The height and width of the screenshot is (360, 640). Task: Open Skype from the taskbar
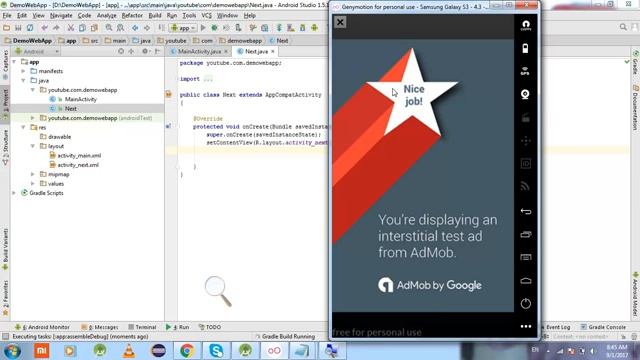(216, 351)
